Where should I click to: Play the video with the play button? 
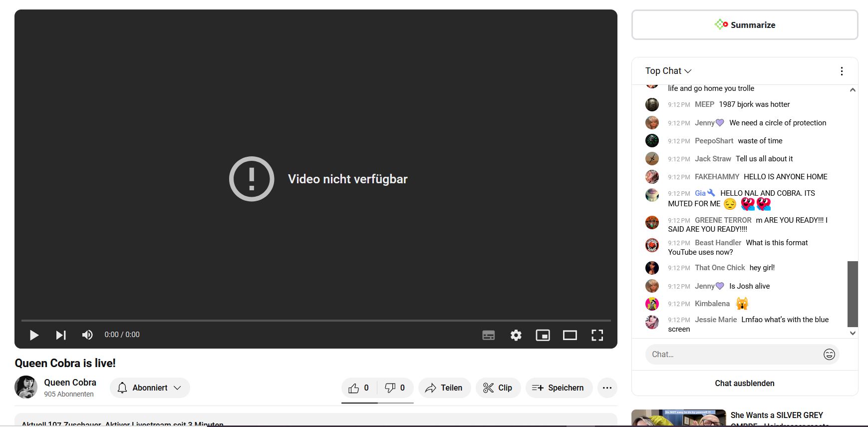point(34,335)
